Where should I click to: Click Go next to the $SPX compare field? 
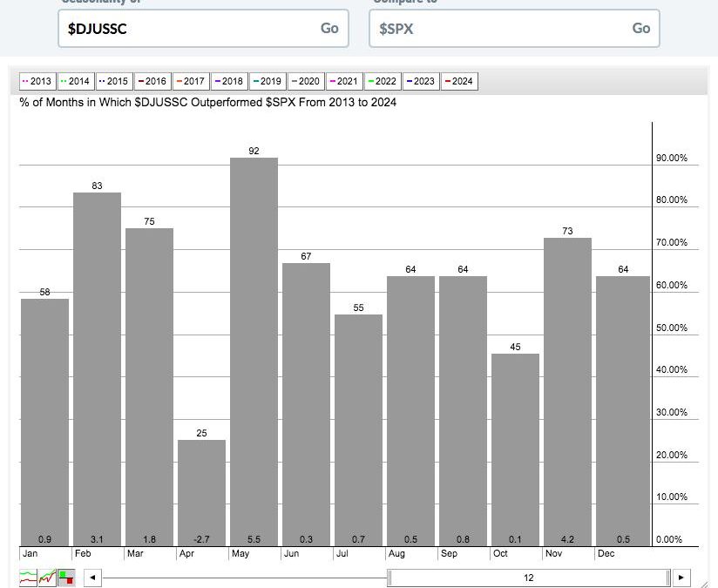tap(641, 29)
